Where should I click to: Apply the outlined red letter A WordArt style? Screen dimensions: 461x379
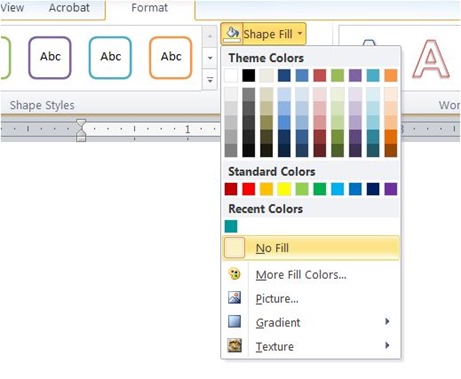pyautogui.click(x=431, y=59)
